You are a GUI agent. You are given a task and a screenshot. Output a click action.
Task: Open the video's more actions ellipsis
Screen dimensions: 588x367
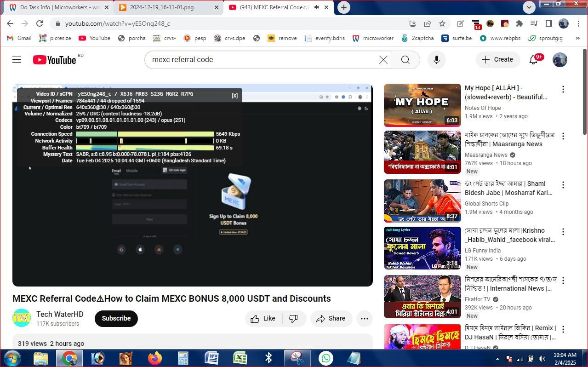(x=365, y=318)
